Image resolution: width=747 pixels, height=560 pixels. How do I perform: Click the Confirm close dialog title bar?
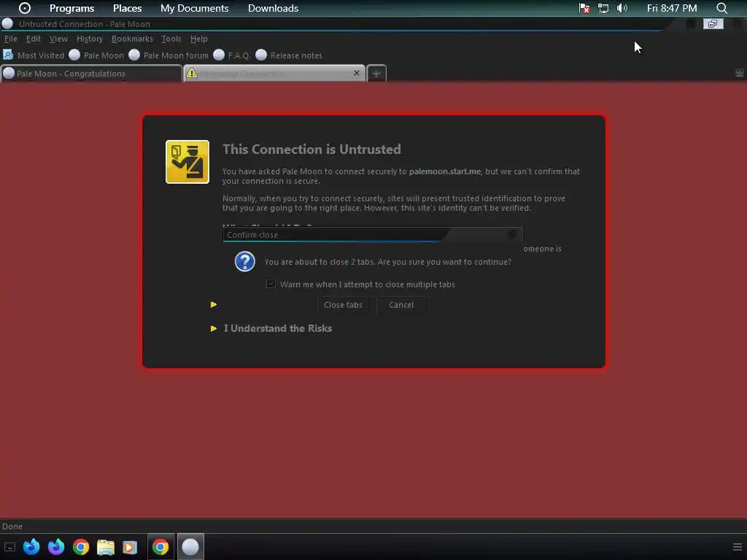372,235
